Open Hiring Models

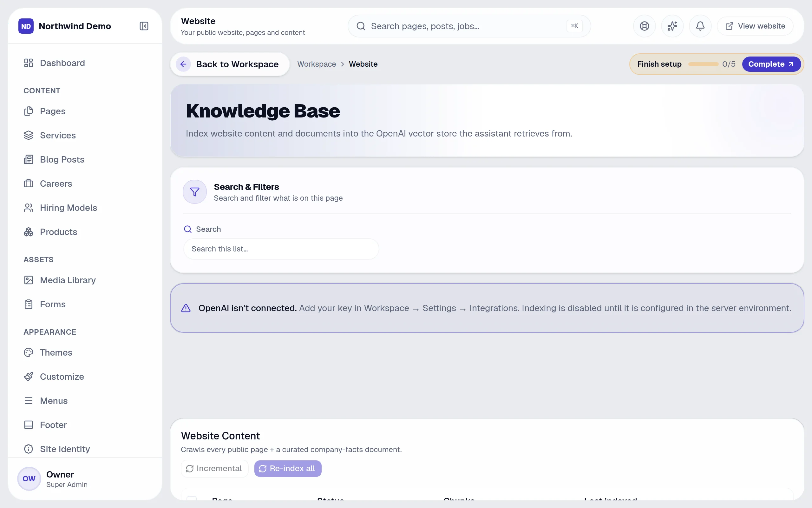pos(85,208)
